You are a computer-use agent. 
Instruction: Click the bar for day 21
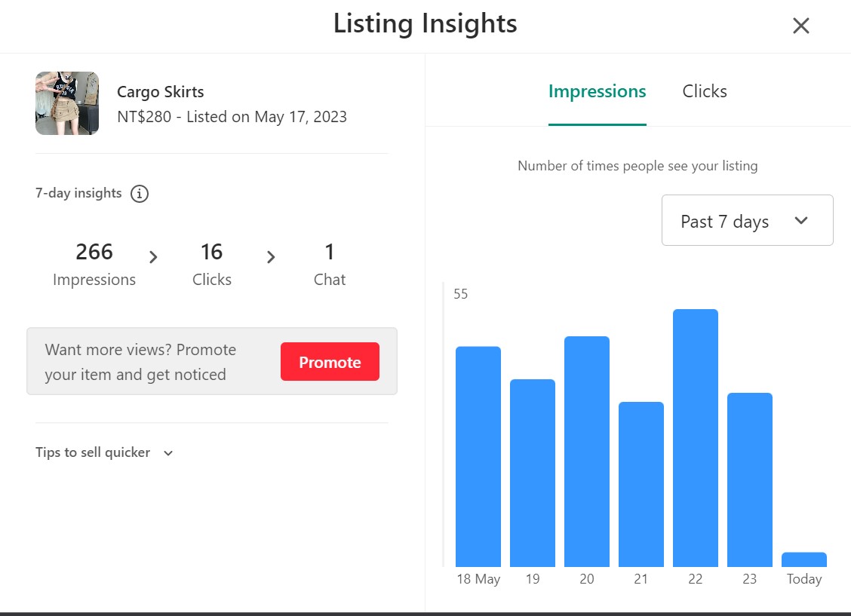641,484
